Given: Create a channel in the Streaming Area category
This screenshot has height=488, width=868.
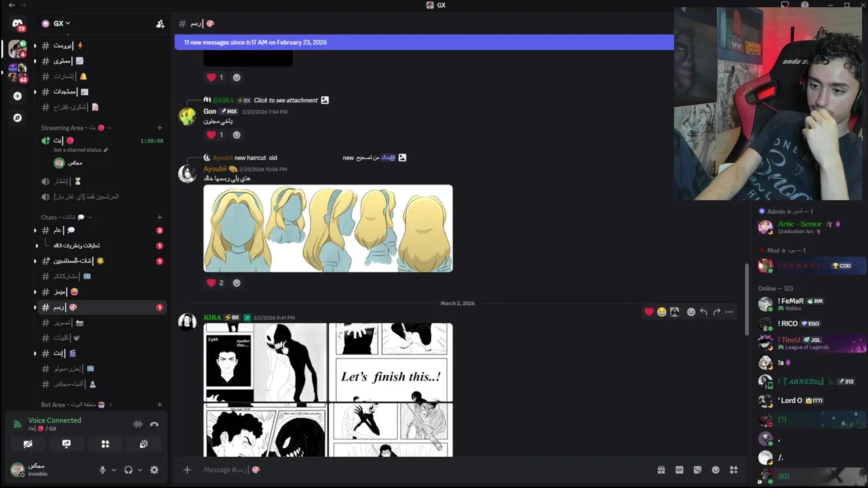Looking at the screenshot, I should [x=160, y=127].
